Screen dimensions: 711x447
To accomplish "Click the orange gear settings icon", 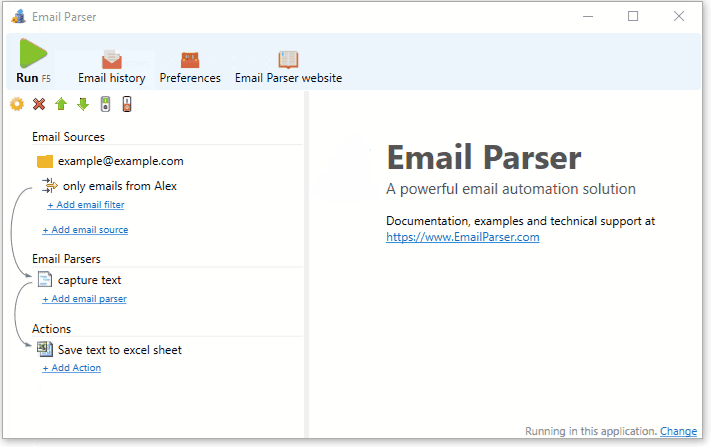I will pos(17,104).
